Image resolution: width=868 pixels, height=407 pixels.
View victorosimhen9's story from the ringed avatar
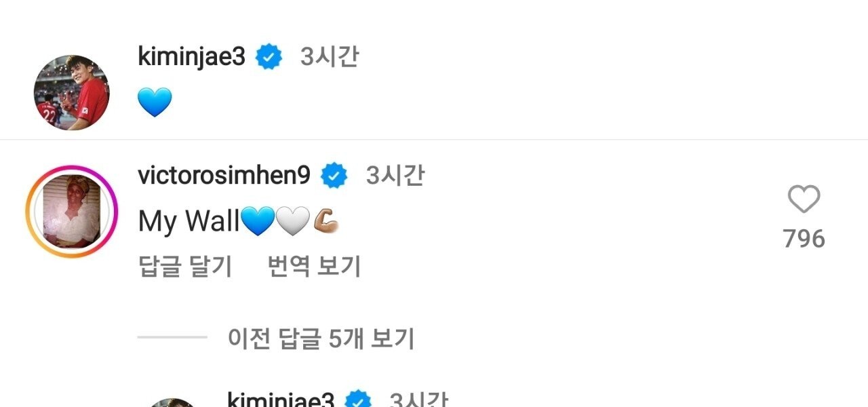pyautogui.click(x=71, y=212)
